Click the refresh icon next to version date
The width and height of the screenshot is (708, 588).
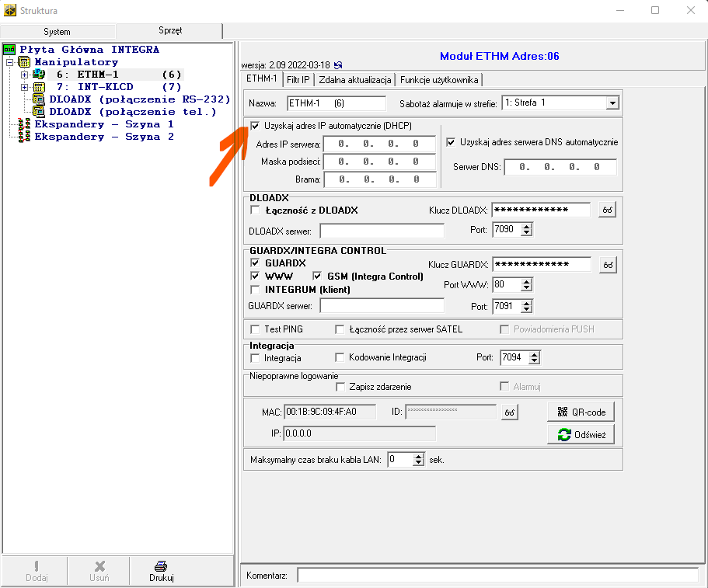click(338, 66)
